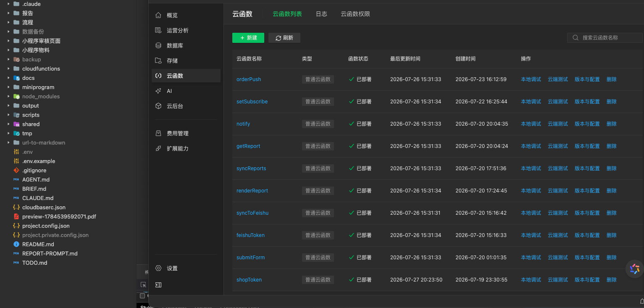Screen dimensions: 644x308
Task: Activate the element inspector arrow icon
Action: [x=143, y=284]
